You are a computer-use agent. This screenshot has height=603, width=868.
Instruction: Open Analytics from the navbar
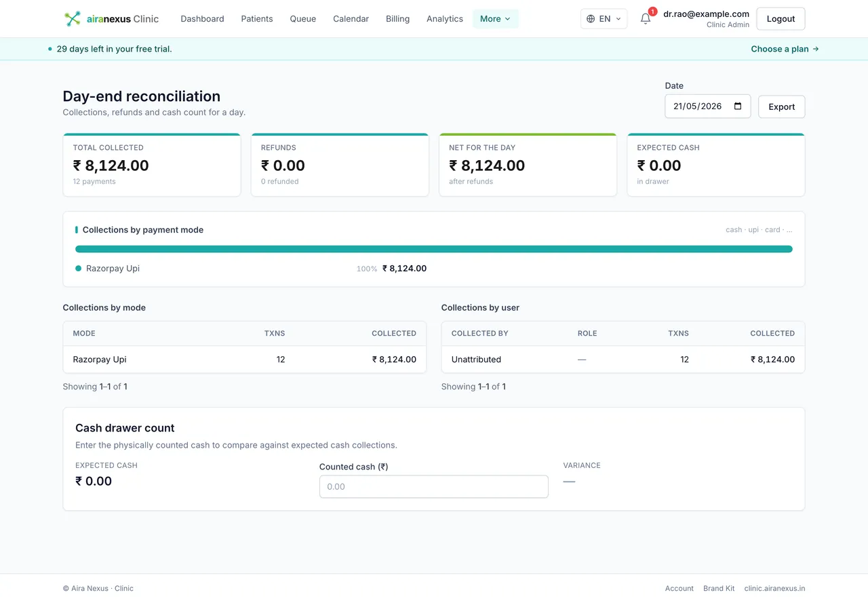pyautogui.click(x=445, y=19)
